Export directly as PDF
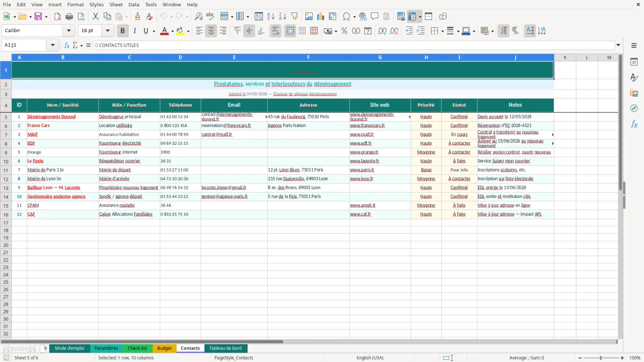644x362 pixels. pyautogui.click(x=57, y=17)
